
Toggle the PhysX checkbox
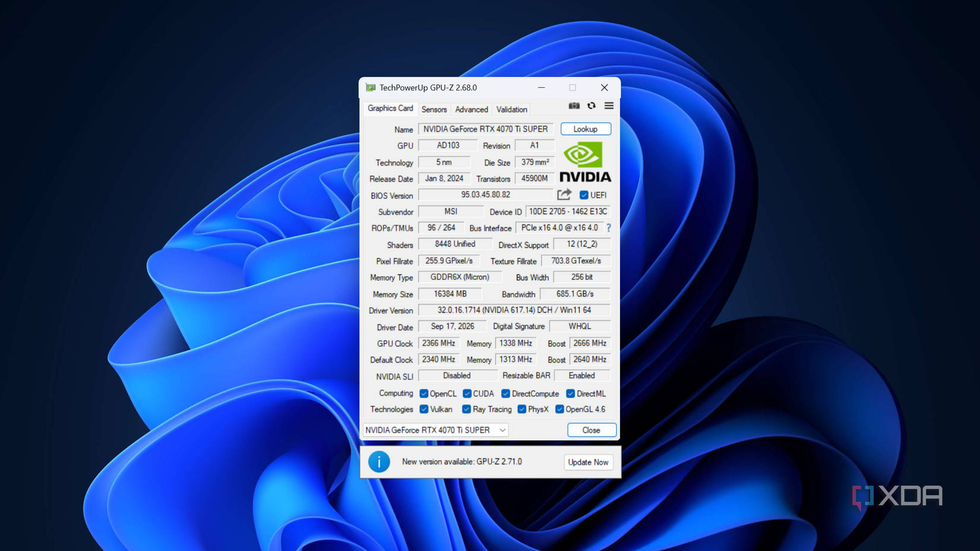click(x=521, y=409)
